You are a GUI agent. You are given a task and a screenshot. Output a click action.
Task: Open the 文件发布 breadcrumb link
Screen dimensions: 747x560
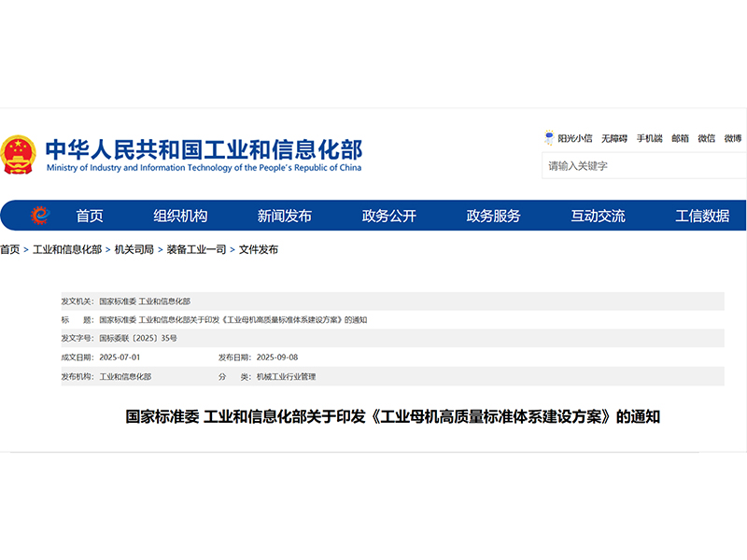[x=259, y=249]
